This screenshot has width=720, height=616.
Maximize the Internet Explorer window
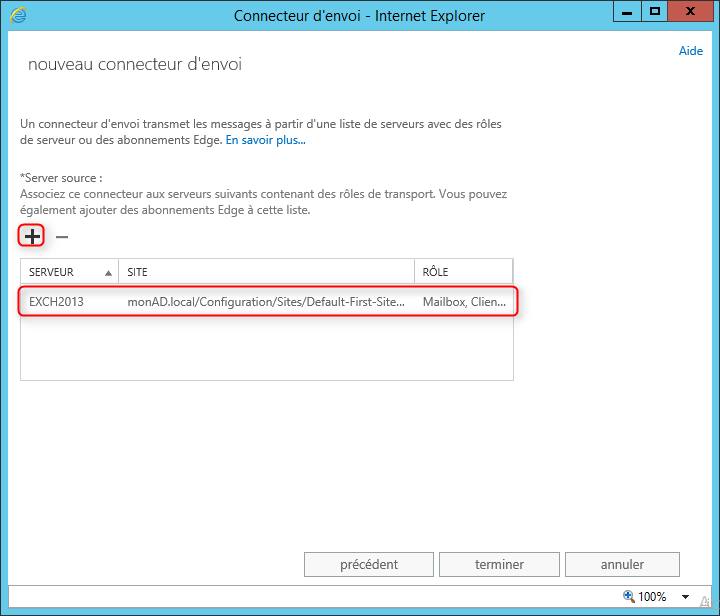(x=654, y=11)
